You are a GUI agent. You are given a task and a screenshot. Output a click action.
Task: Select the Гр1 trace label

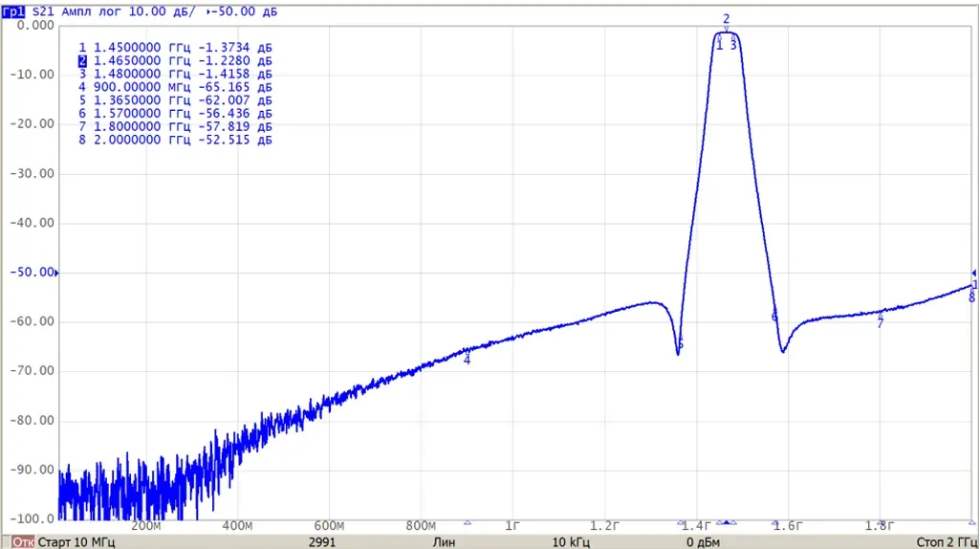[x=13, y=11]
